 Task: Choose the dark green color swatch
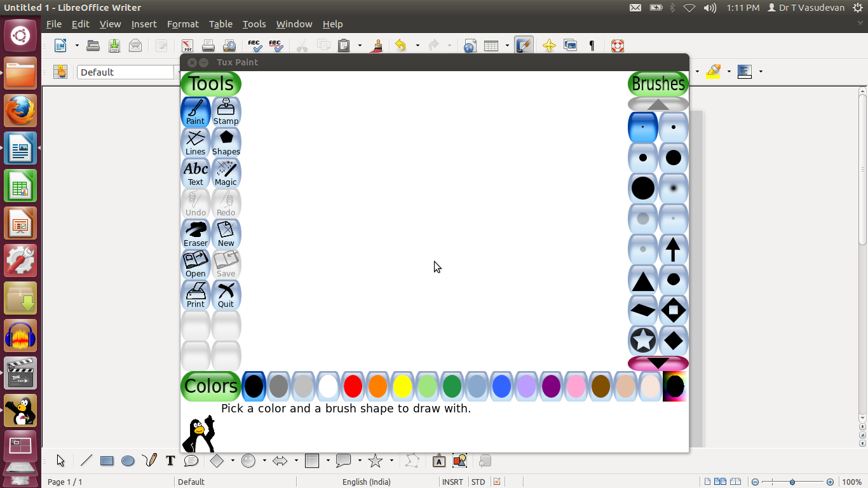(452, 386)
